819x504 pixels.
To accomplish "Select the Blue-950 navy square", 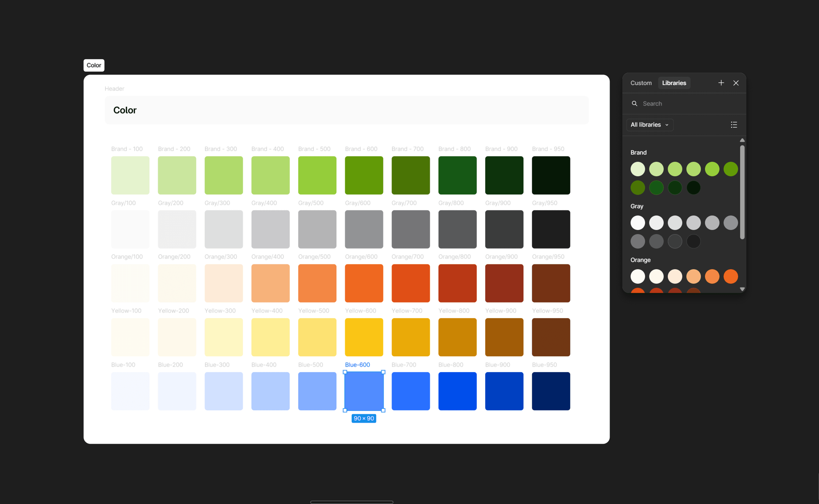I will point(551,391).
